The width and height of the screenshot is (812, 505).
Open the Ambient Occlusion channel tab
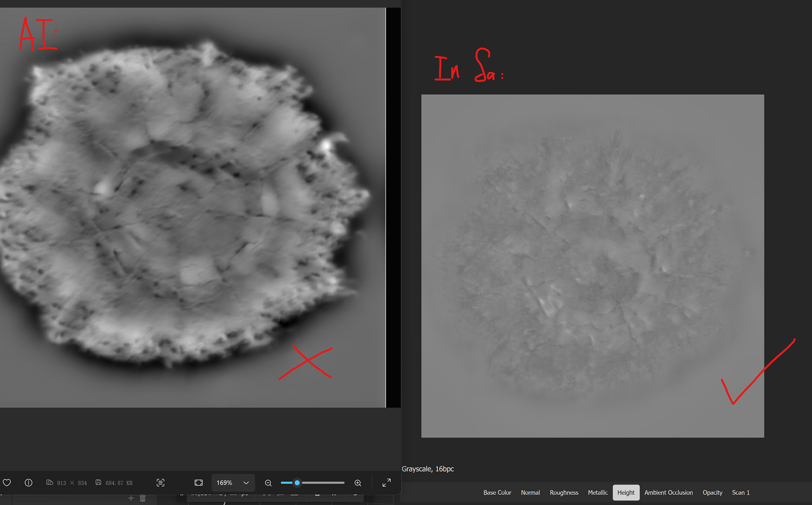click(x=668, y=492)
